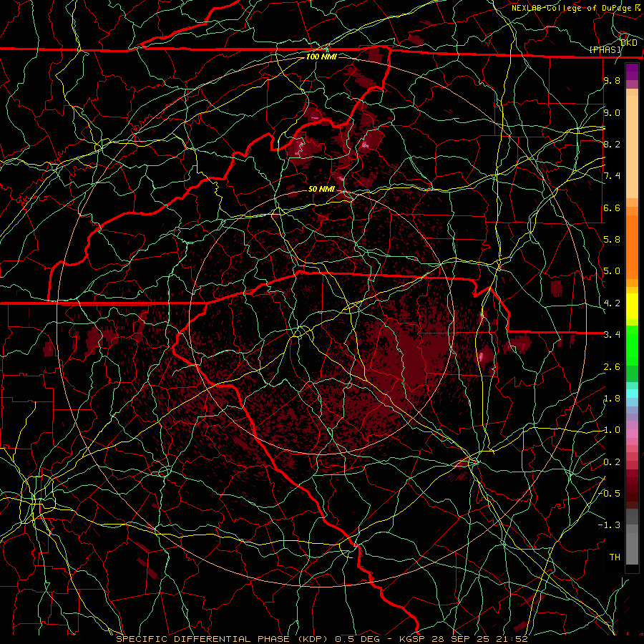Click the 9.0 value on the color scale
The width and height of the screenshot is (644, 644).
(x=612, y=112)
